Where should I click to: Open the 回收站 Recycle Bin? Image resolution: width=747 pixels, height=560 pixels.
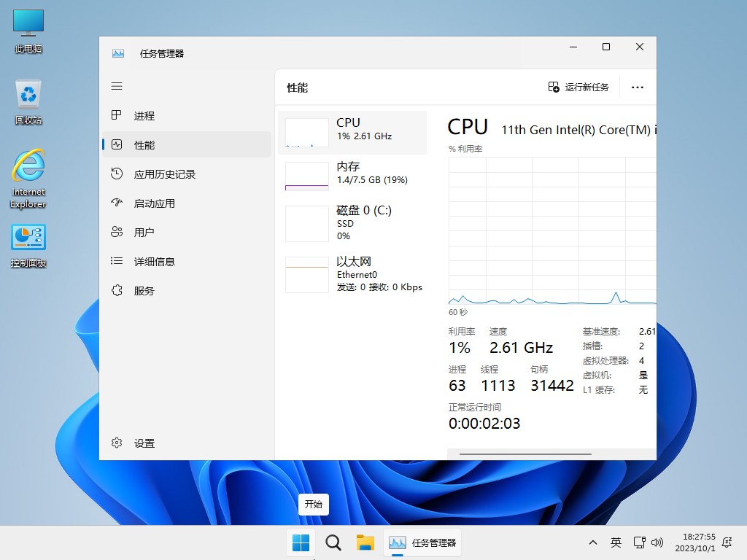[x=27, y=95]
